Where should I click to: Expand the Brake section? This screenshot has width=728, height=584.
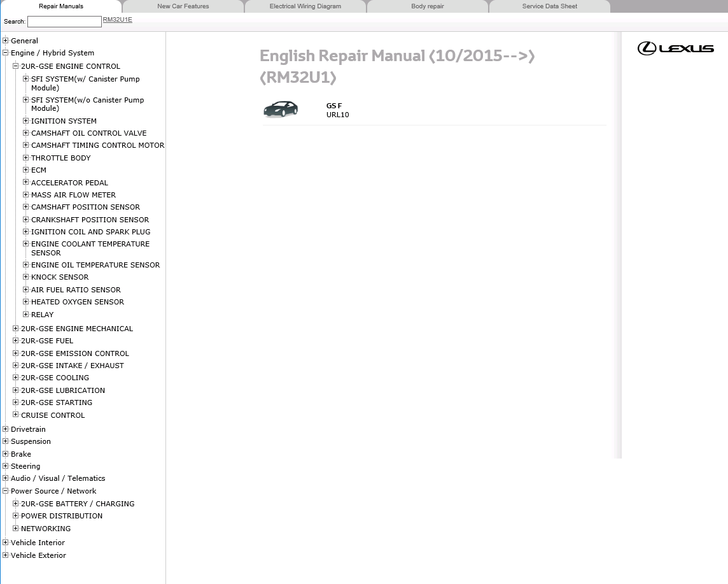[6, 453]
